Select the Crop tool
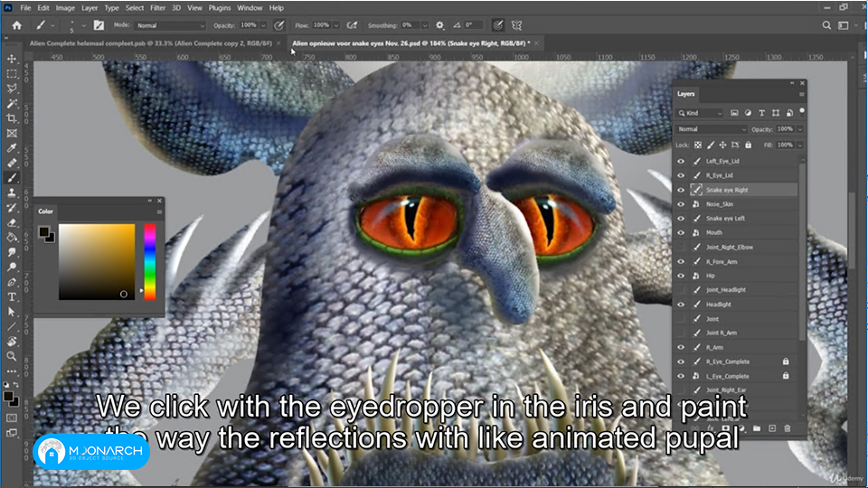 pyautogui.click(x=12, y=118)
